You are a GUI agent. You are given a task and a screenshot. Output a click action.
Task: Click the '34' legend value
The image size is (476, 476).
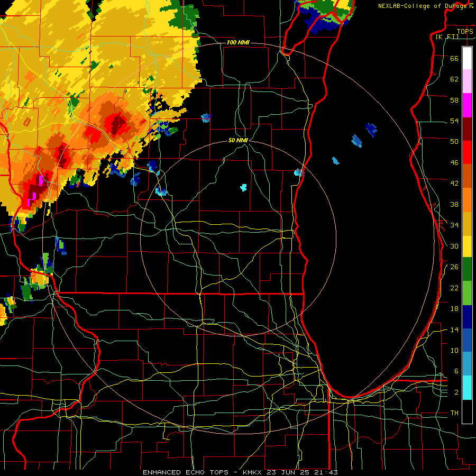(454, 225)
